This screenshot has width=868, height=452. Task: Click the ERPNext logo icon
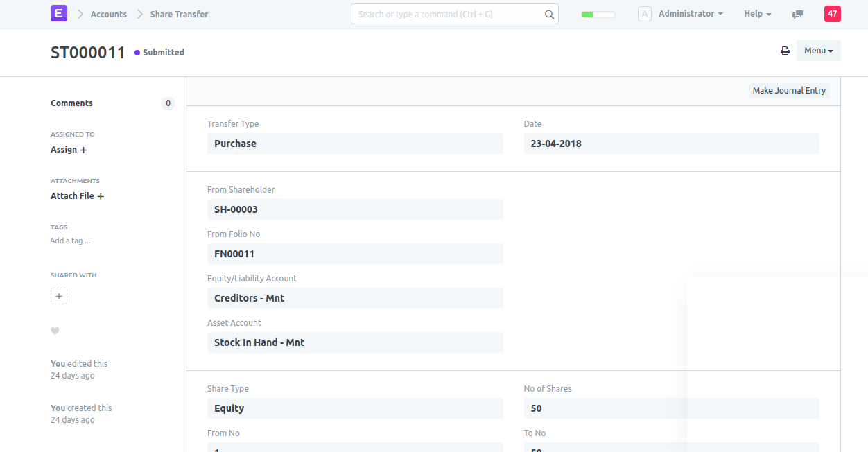pos(59,13)
